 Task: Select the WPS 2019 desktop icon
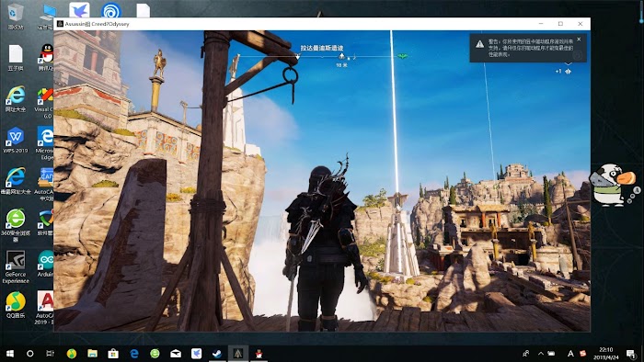(x=16, y=140)
